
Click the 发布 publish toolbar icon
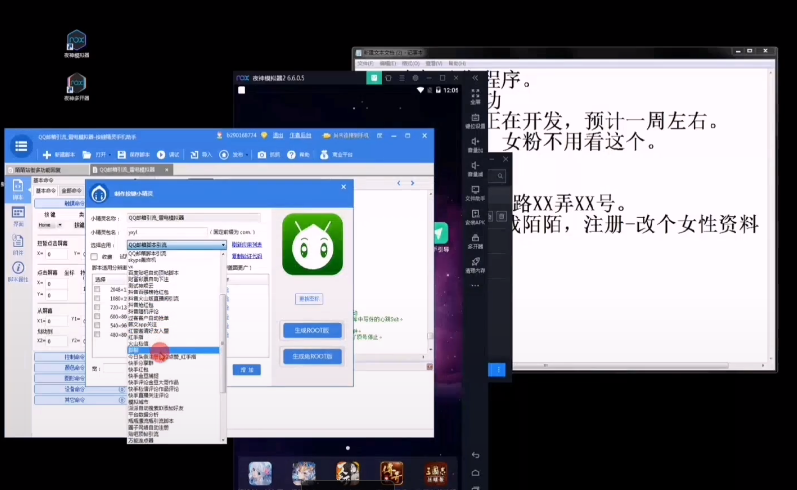[x=224, y=155]
